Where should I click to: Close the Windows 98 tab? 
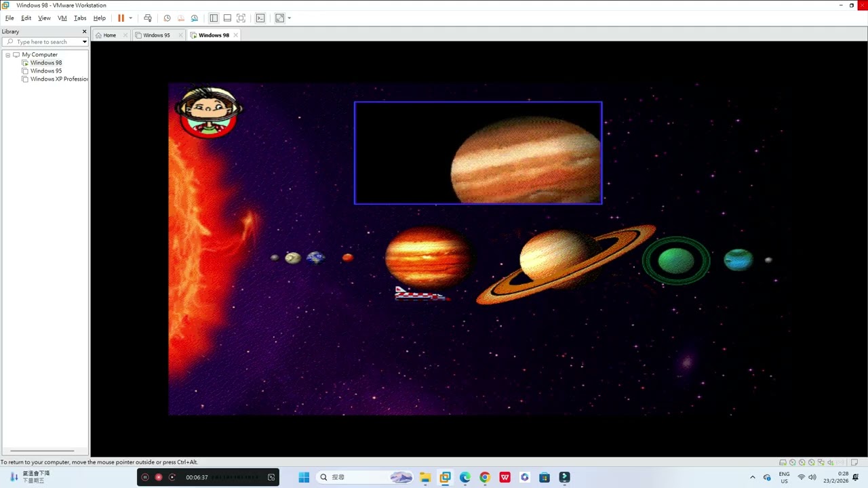(x=235, y=35)
